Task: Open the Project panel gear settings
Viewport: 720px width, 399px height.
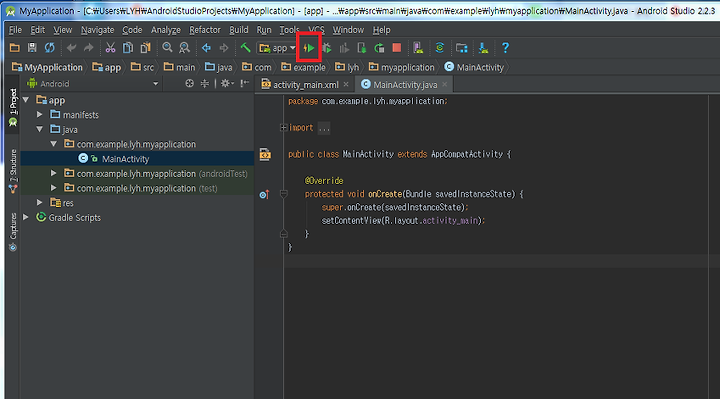Action: pyautogui.click(x=227, y=84)
